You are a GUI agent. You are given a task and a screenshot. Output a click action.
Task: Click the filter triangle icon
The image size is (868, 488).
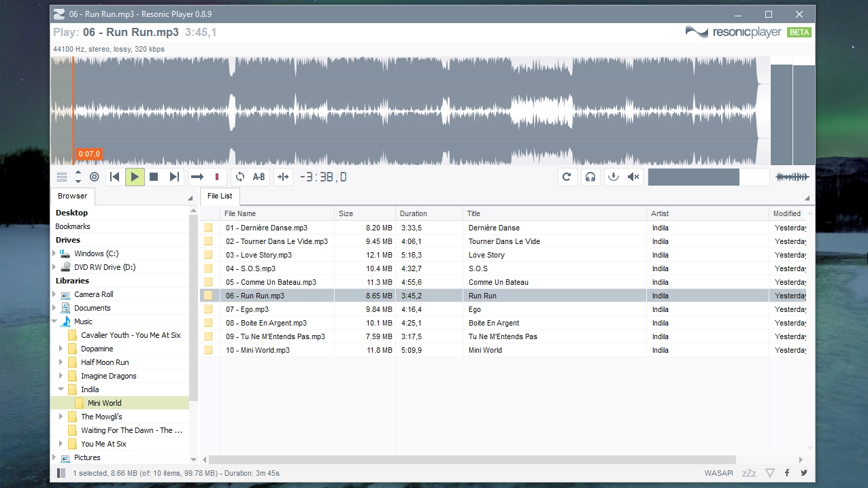click(769, 473)
